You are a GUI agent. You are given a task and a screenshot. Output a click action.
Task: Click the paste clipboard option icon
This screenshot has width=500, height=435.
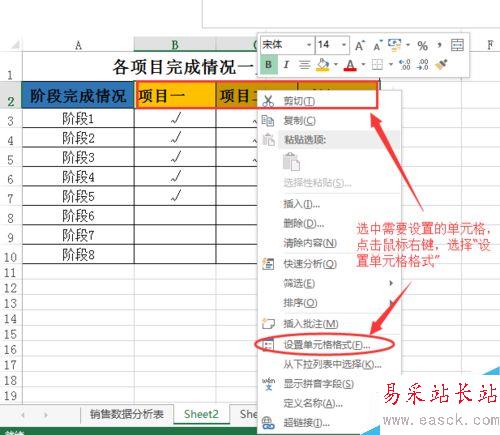pyautogui.click(x=291, y=162)
